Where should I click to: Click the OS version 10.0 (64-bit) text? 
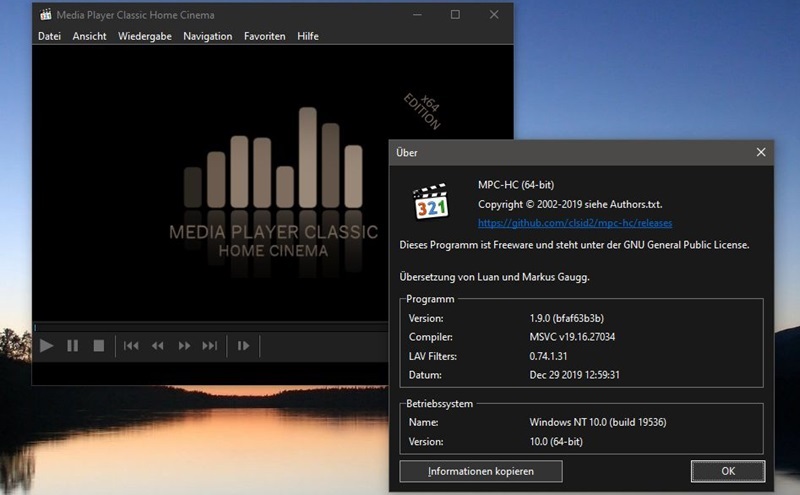coord(556,442)
